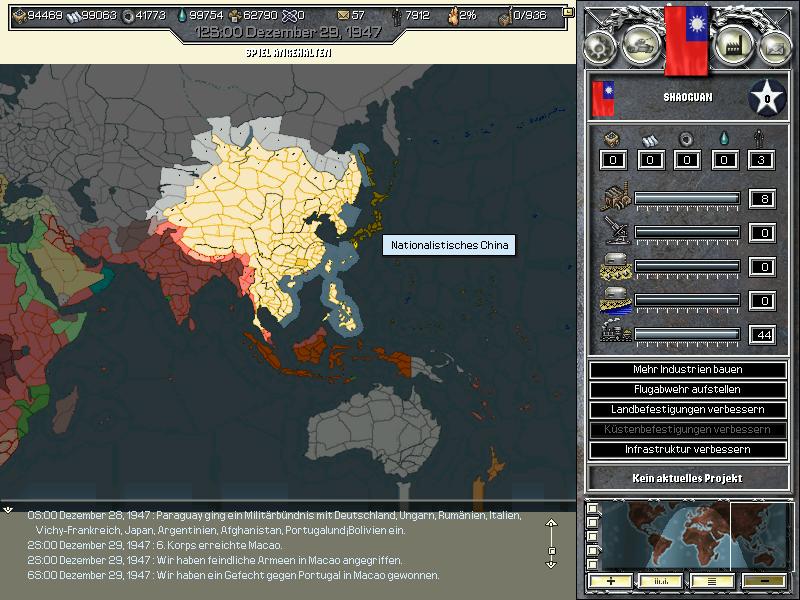
Task: Select the highlighted Shaoguan province on map
Action: pos(302,264)
